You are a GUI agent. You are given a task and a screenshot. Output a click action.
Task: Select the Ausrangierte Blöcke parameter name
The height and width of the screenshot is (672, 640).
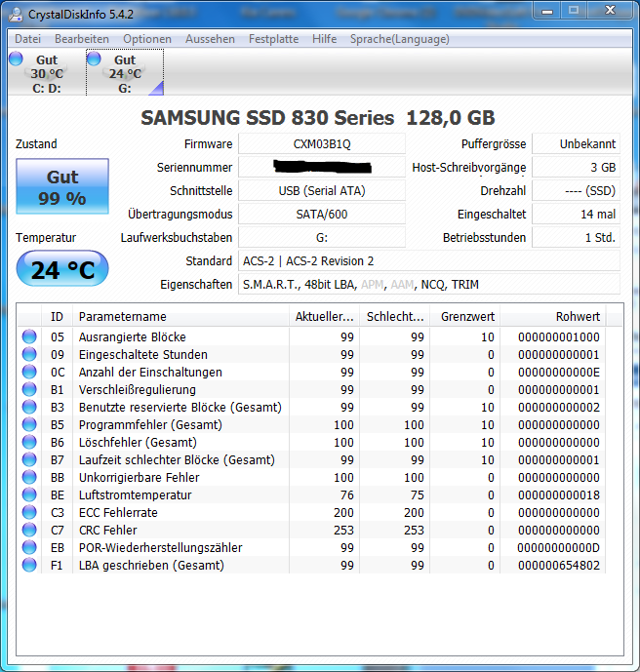tap(132, 337)
